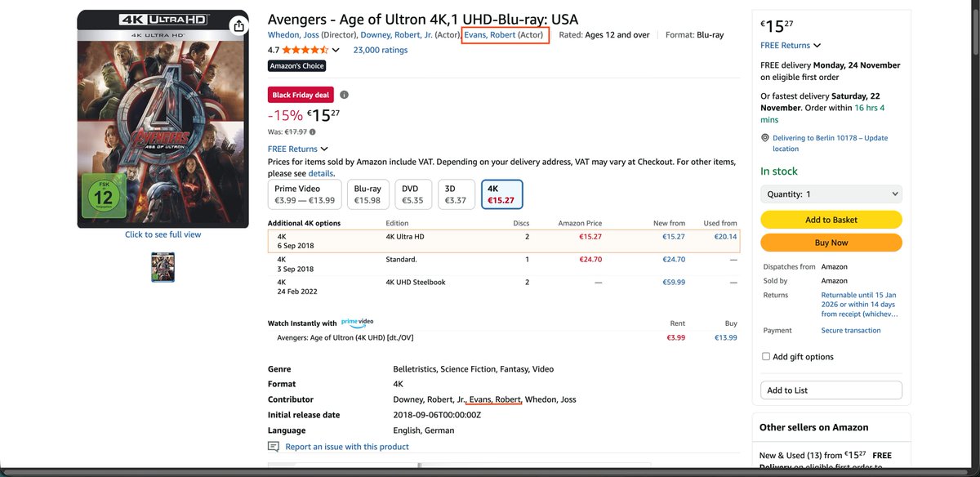Click to see full view link
Viewport: 980px width, 477px height.
click(163, 234)
